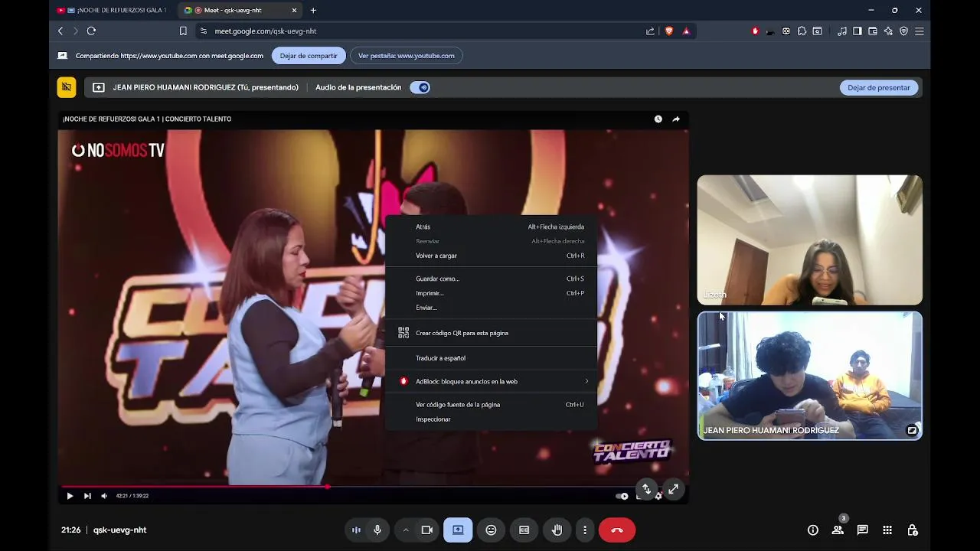Click the qsk-uevg-nht meeting code text

119,530
